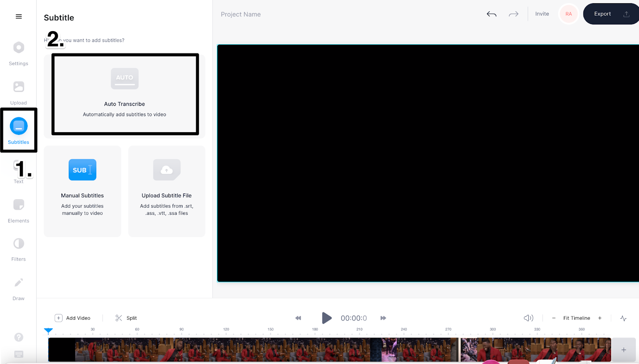Add media with timeline plus button

pos(624,350)
